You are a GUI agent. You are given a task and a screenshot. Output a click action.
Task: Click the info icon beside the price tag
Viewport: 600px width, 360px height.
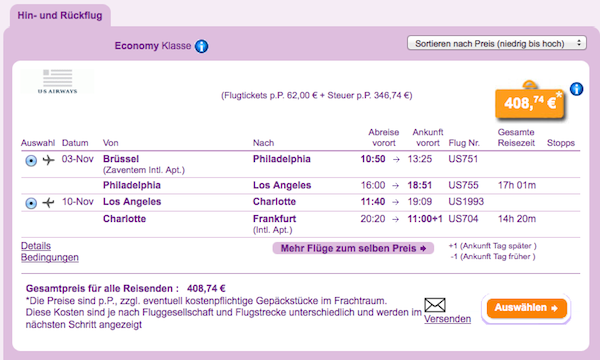tap(576, 89)
